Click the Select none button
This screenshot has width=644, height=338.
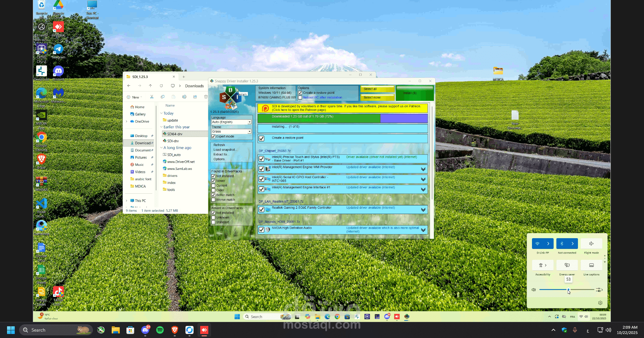point(377,97)
